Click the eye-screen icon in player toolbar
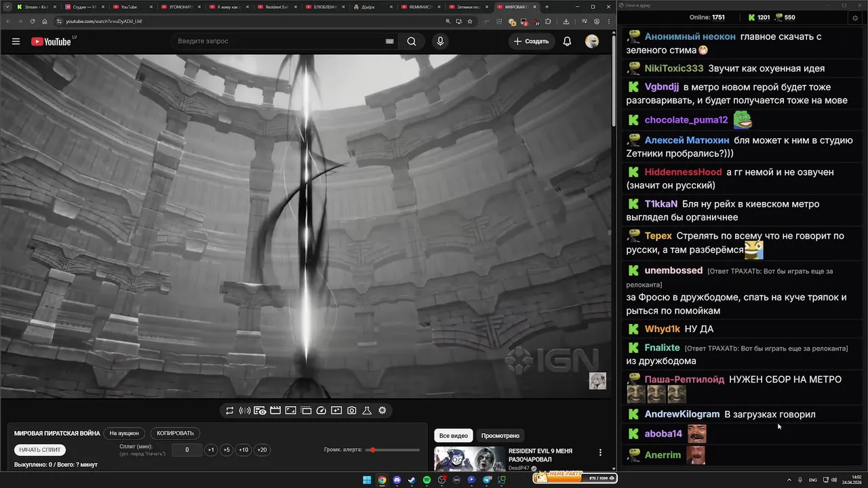The height and width of the screenshot is (488, 868). click(260, 411)
